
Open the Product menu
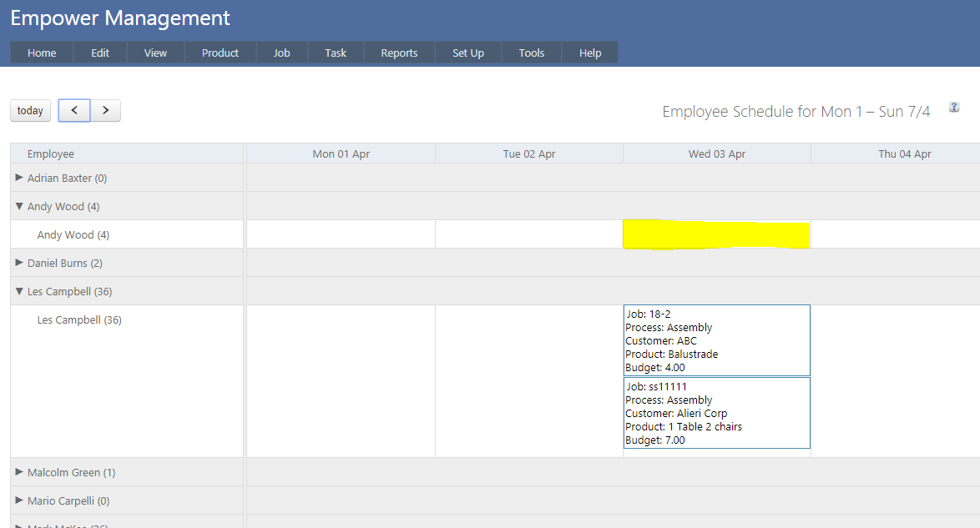click(220, 53)
